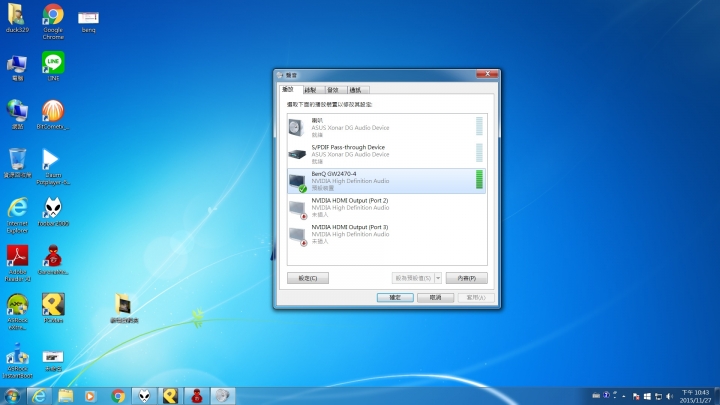Launch the Google Chrome desktop shortcut
Screen dimensions: 720x405
53,21
